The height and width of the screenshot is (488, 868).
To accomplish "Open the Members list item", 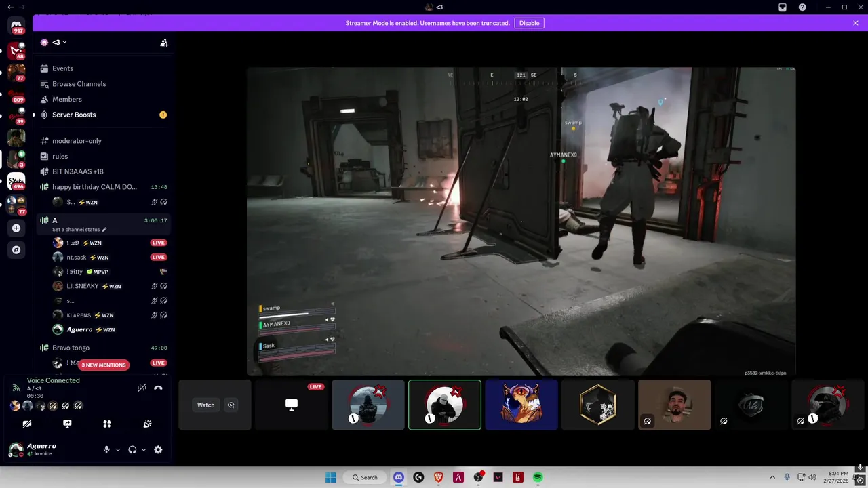I will (x=104, y=99).
